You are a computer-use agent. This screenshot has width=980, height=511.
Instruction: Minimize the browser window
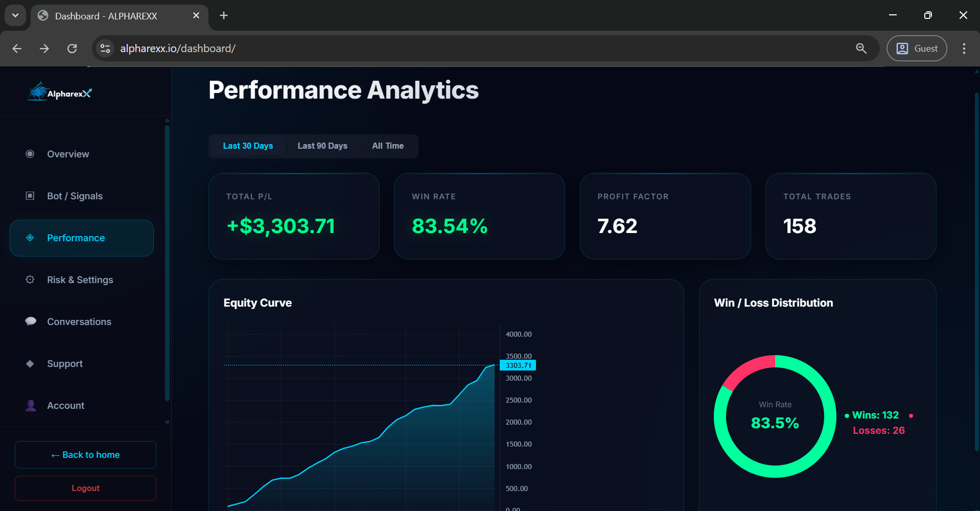pyautogui.click(x=893, y=15)
